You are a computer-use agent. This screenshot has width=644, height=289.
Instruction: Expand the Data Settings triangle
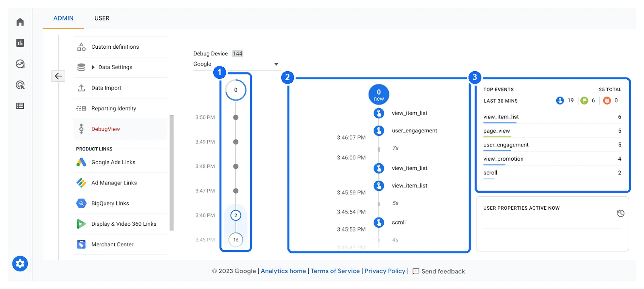[x=93, y=67]
